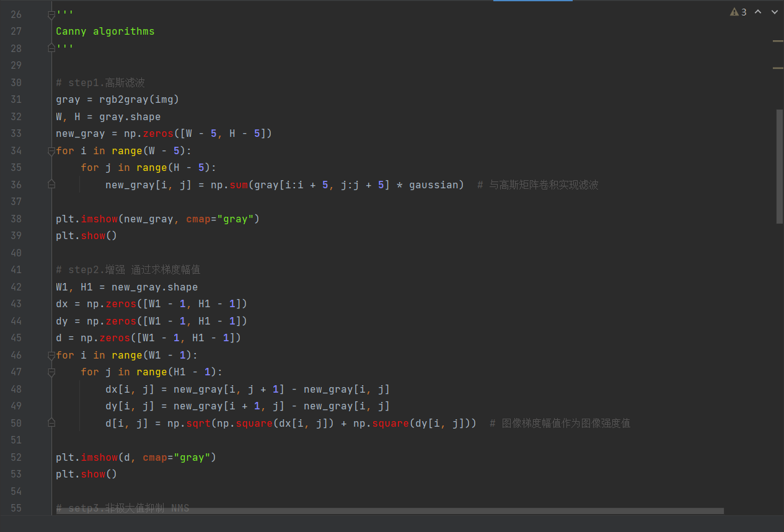Image resolution: width=784 pixels, height=532 pixels.
Task: Click 'dy[i, j] = new_gray[i + 1, j]' line
Action: 248,406
